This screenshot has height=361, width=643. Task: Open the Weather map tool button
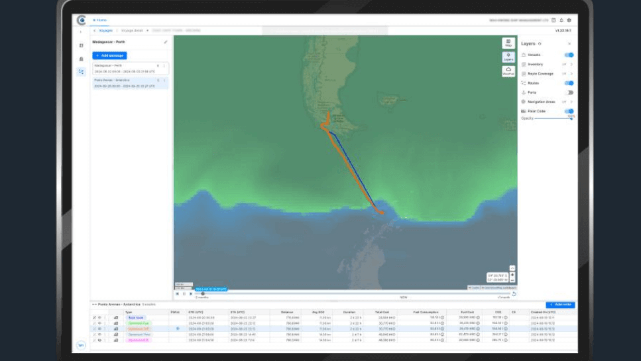508,71
